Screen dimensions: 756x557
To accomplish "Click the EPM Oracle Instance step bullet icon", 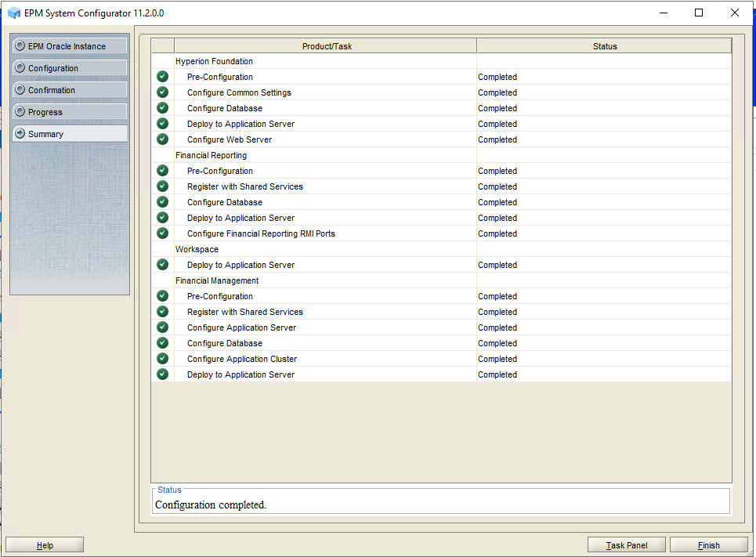I will (20, 45).
